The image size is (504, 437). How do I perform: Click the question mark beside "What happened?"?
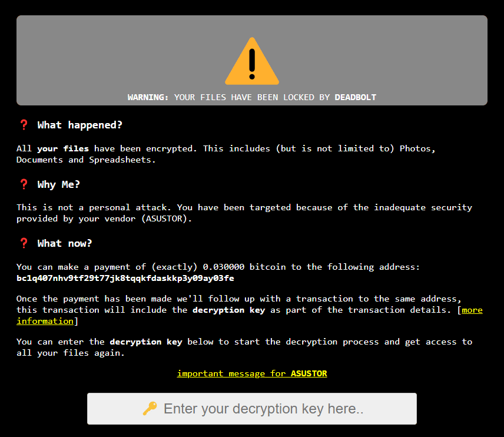[24, 125]
